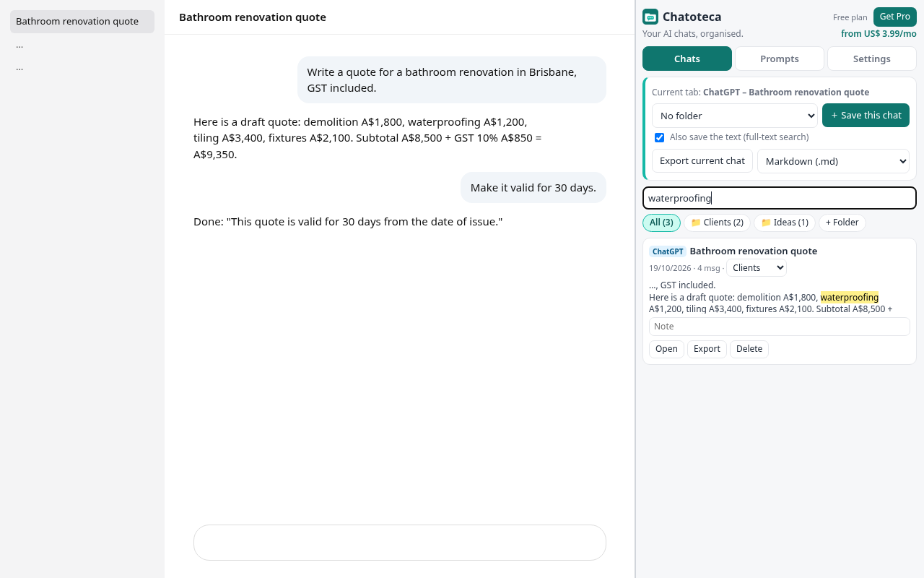Open the 'No folder' dropdown

735,116
